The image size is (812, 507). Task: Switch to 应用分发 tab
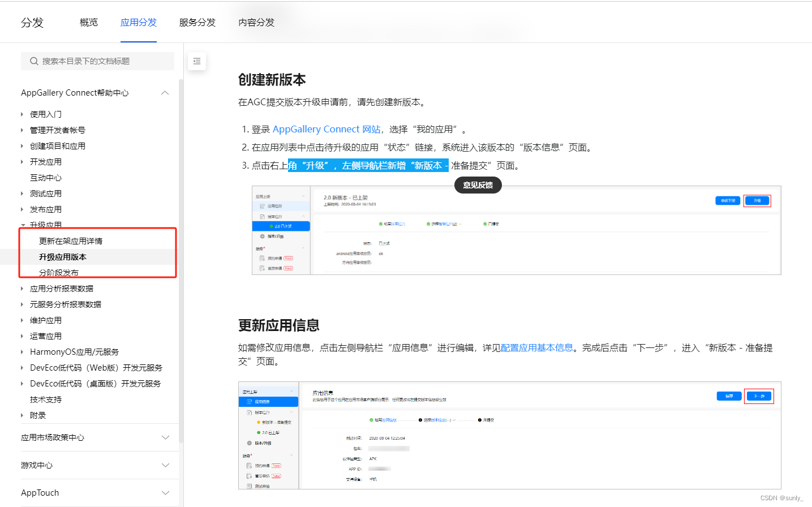[139, 22]
